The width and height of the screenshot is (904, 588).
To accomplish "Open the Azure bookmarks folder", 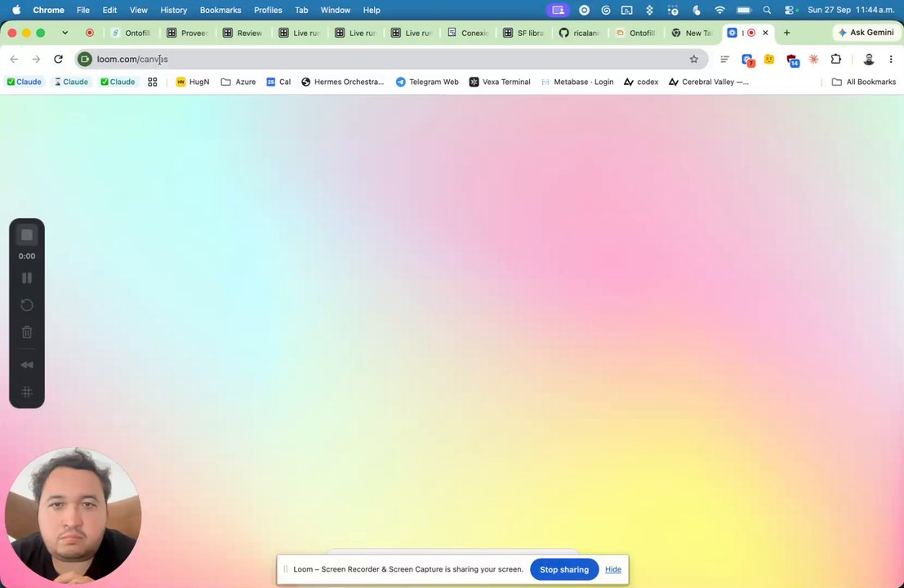I will tap(238, 82).
